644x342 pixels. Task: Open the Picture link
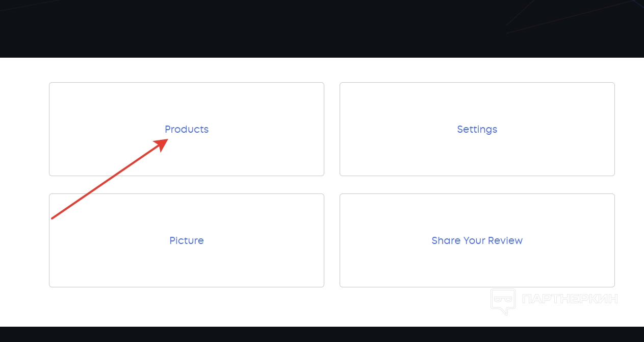pyautogui.click(x=187, y=240)
